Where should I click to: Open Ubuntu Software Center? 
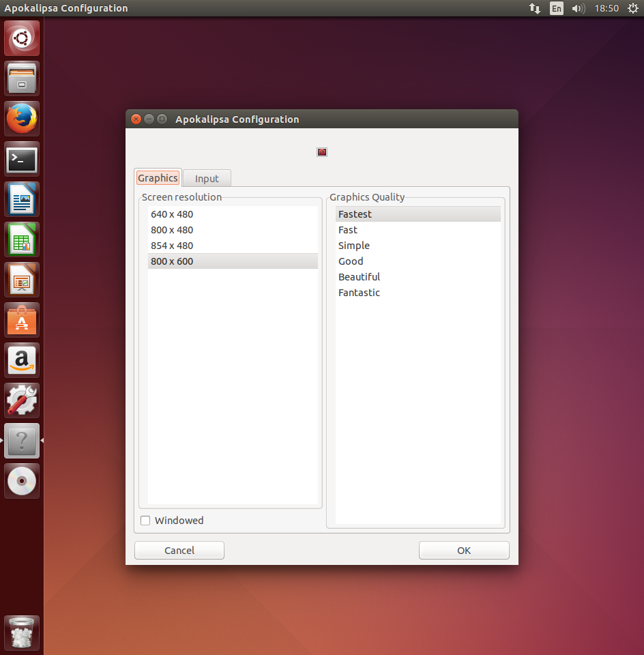click(x=22, y=321)
